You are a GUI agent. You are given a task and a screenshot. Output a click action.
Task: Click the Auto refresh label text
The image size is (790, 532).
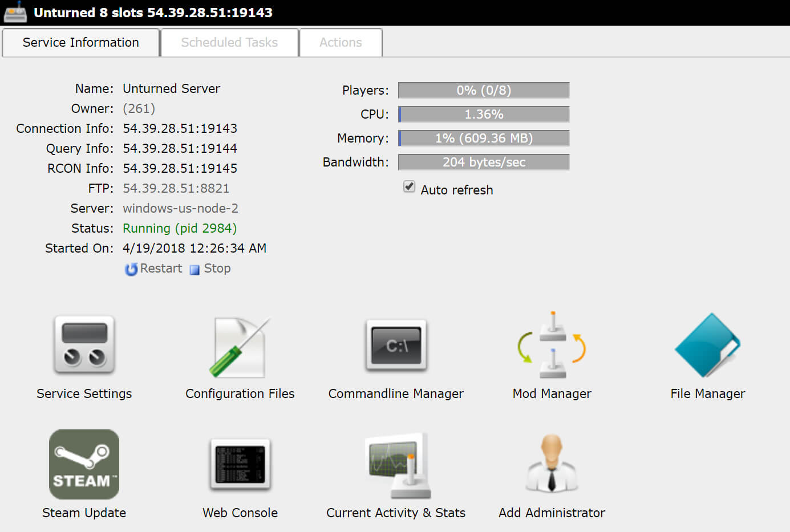(x=457, y=190)
